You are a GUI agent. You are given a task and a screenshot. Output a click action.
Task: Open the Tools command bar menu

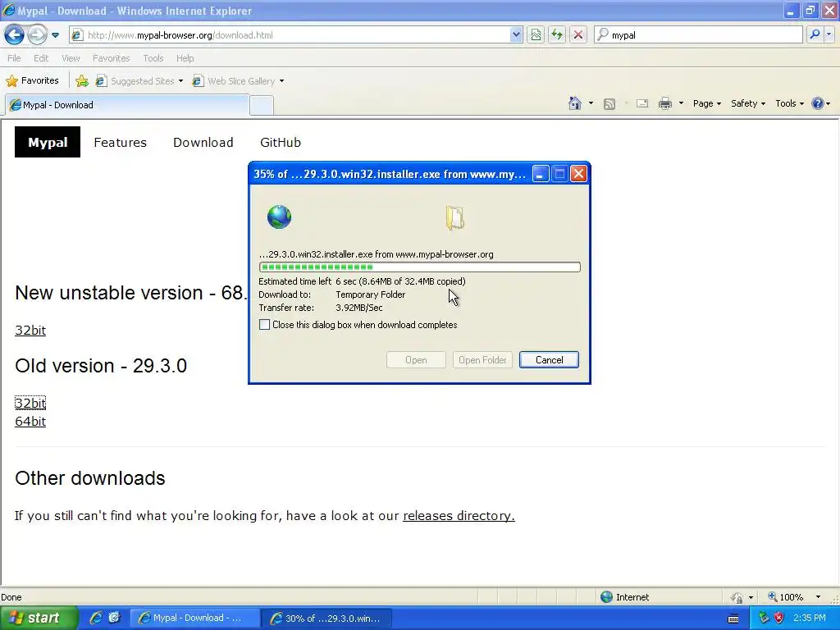click(x=789, y=103)
